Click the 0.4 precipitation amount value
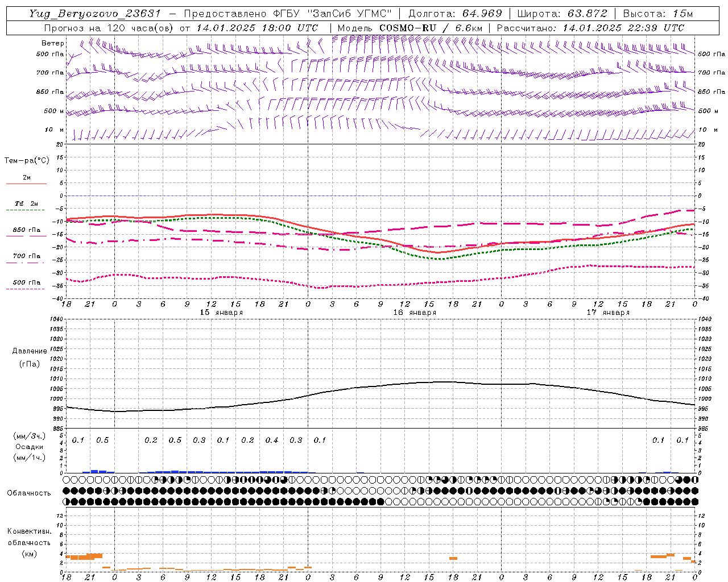Viewport: 728px width, 582px height. (272, 440)
